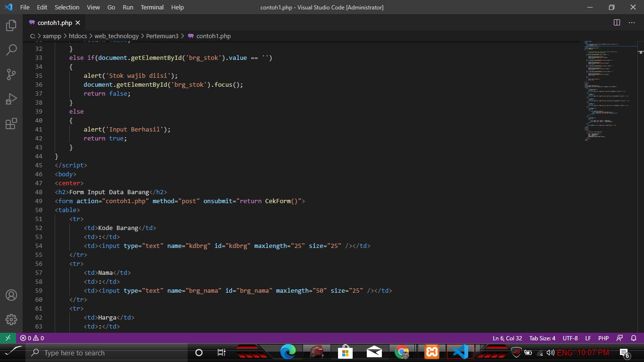This screenshot has height=362, width=644.
Task: Click the contoh1.php breadcrumb segment
Action: (x=214, y=36)
